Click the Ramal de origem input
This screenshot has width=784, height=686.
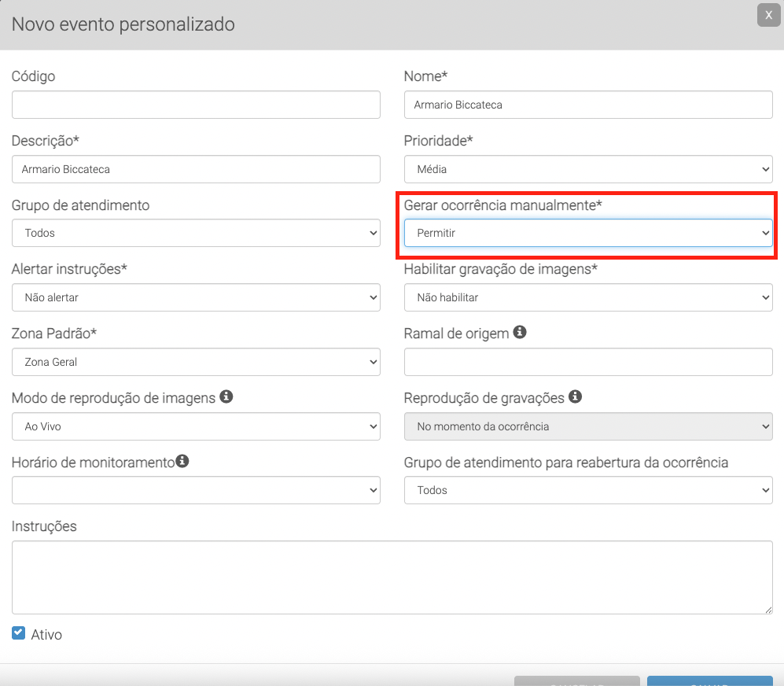pos(587,362)
